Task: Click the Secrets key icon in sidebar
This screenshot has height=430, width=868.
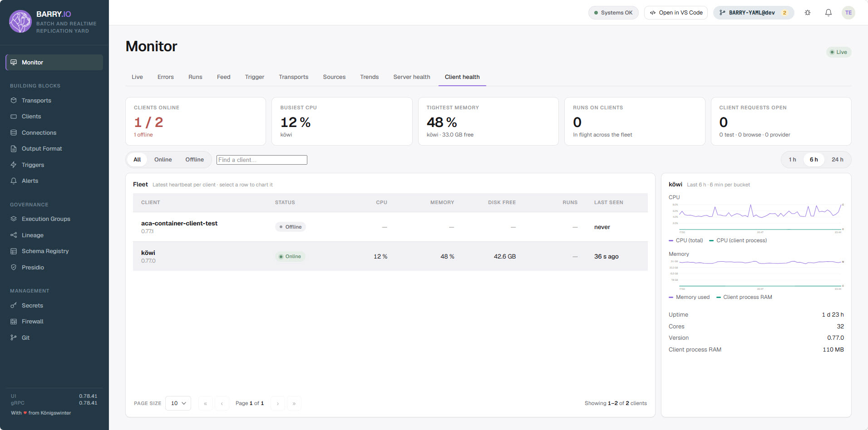Action: (x=14, y=305)
